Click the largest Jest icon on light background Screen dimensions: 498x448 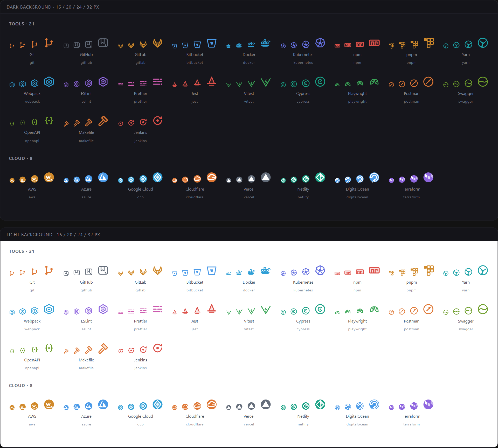pyautogui.click(x=212, y=309)
